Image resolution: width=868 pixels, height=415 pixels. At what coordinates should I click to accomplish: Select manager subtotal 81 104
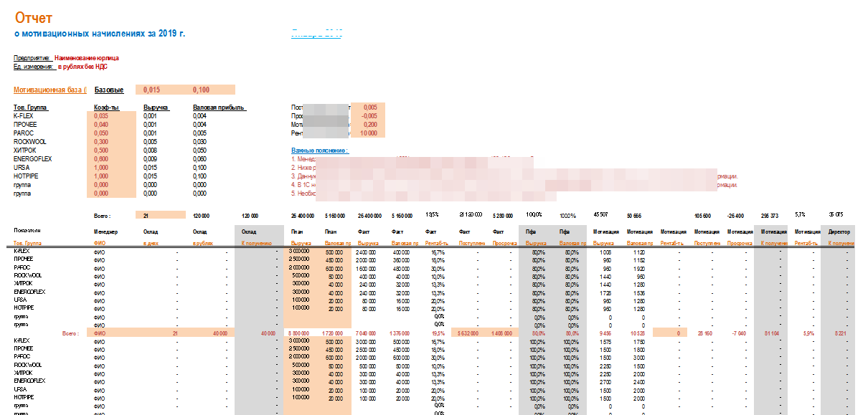coord(770,333)
